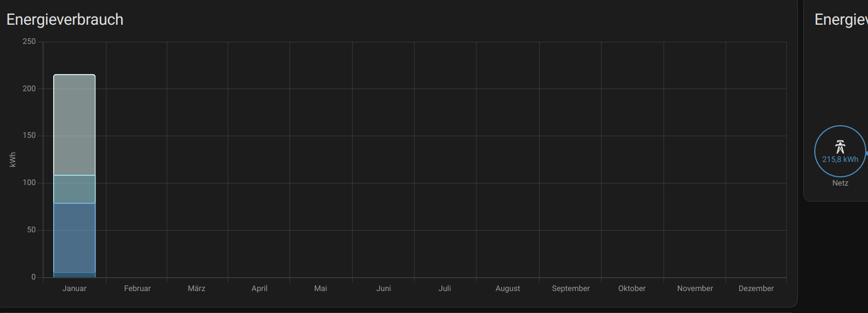Click the Februar axis label
868x313 pixels.
pos(137,288)
